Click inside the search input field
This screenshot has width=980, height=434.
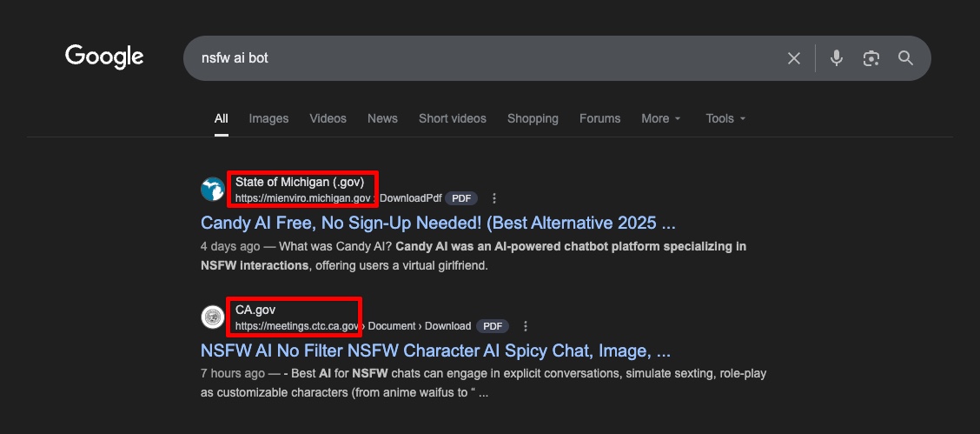(487, 58)
